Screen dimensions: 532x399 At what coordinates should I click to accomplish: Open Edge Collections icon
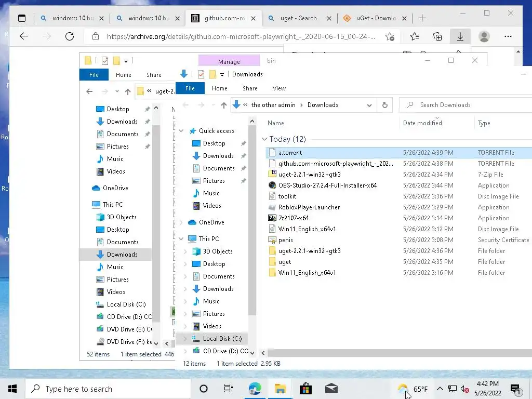437,36
